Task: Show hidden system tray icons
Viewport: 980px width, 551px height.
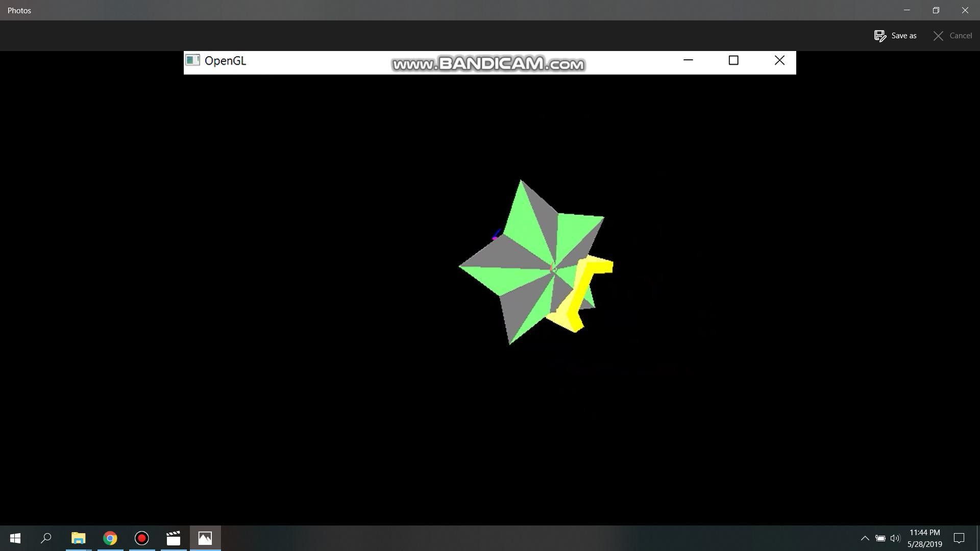Action: point(865,538)
